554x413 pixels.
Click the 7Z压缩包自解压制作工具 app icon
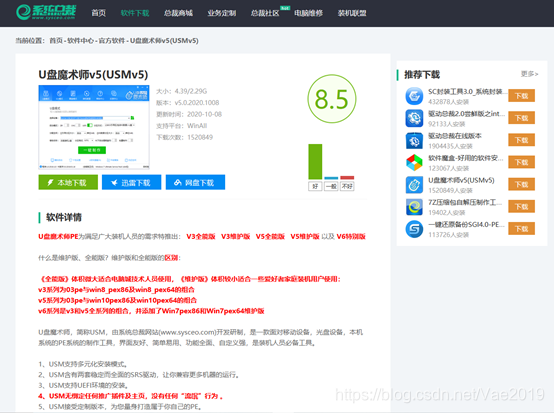click(414, 207)
